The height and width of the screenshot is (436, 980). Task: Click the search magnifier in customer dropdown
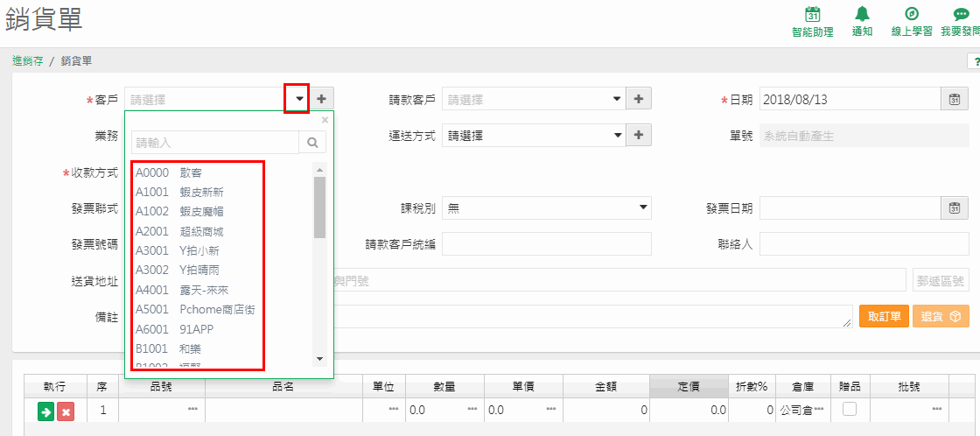click(x=312, y=143)
